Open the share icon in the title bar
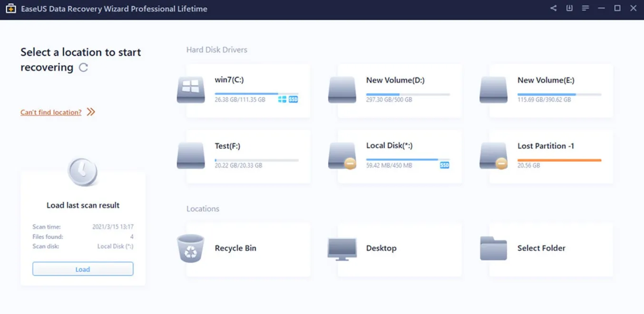644x314 pixels. coord(553,8)
